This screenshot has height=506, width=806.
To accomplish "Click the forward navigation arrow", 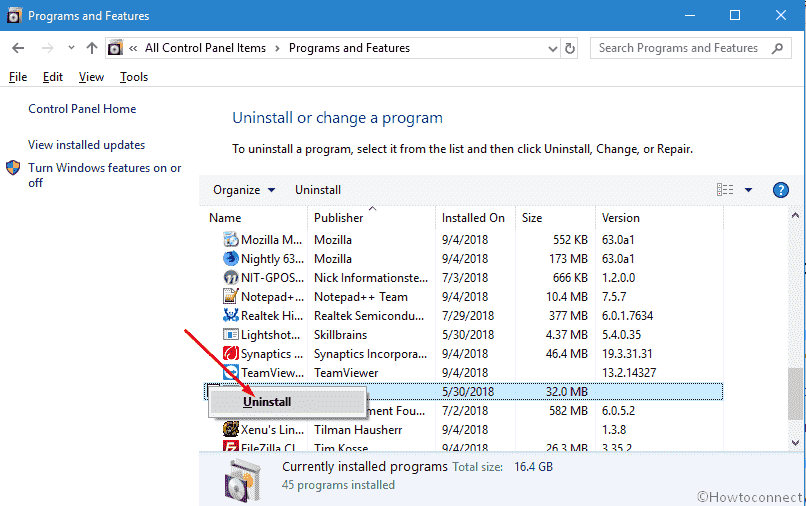I will coord(47,48).
